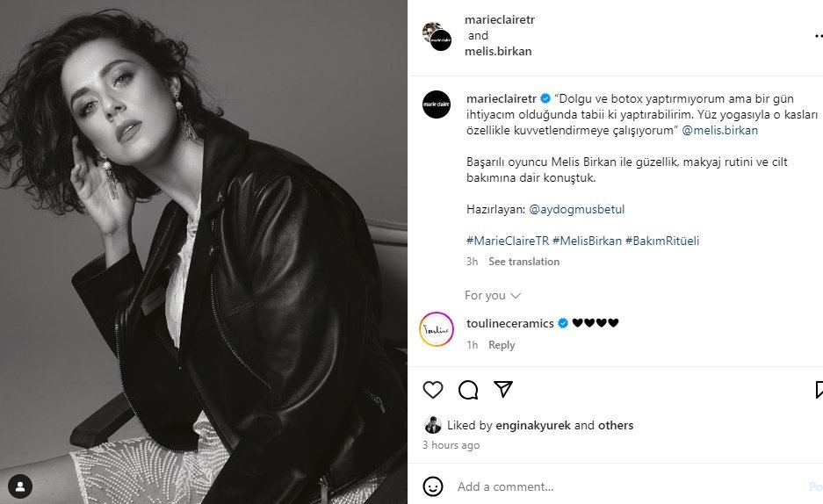Focus the Add a comment field
This screenshot has width=823, height=504.
coord(615,486)
